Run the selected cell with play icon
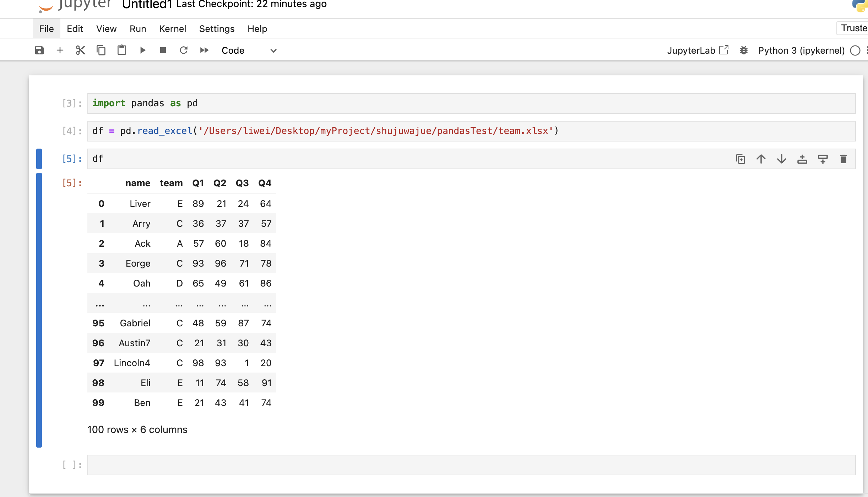This screenshot has width=868, height=497. 142,50
